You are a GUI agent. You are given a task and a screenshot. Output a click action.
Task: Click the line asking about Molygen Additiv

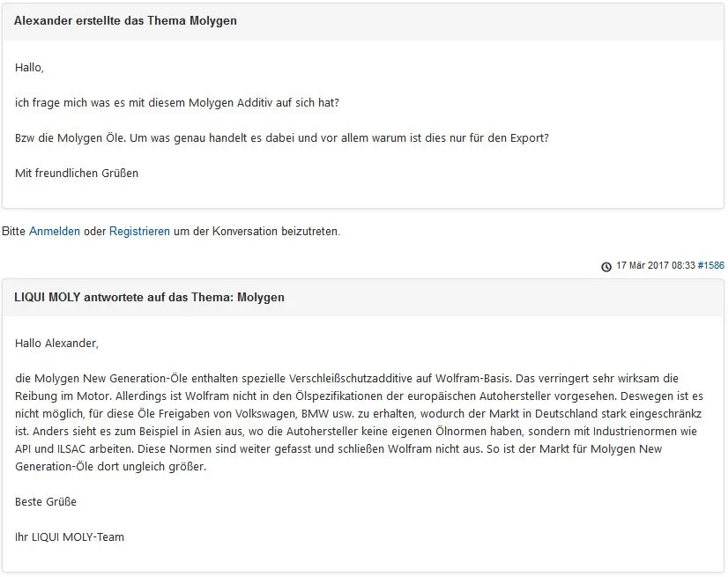[177, 103]
